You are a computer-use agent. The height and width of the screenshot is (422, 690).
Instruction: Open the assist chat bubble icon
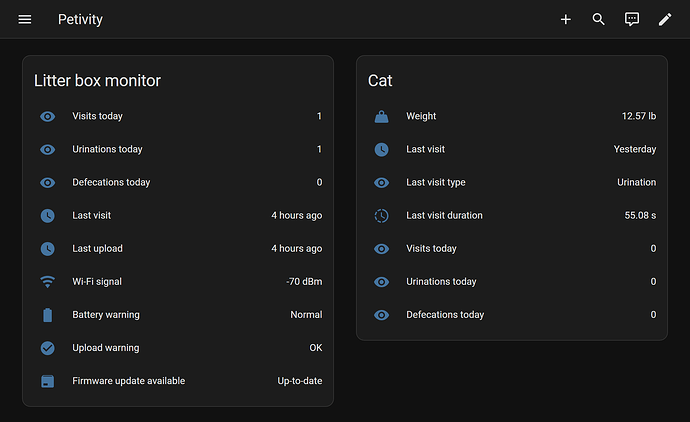(x=632, y=19)
